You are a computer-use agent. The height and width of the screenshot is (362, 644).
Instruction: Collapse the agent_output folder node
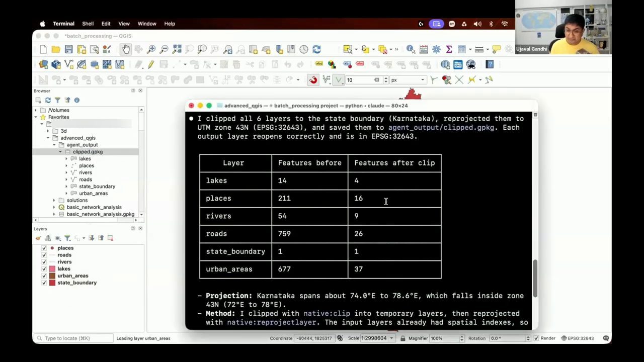pos(54,145)
